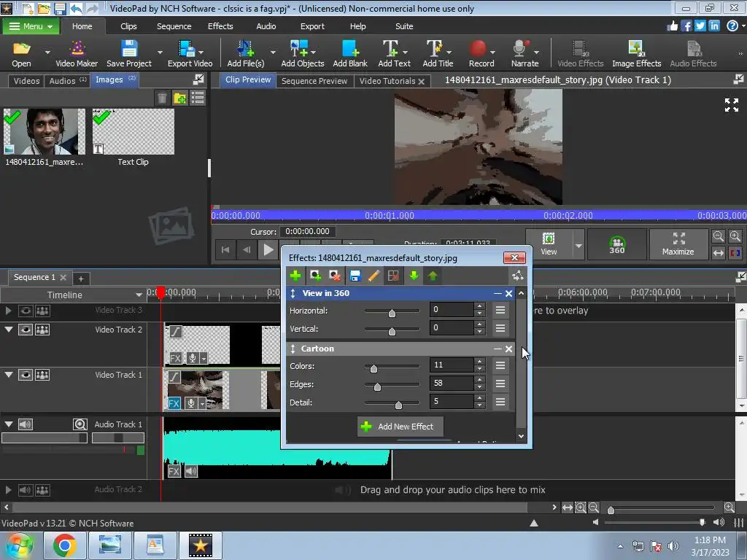Mute Audio Track 2 speaker toggle
747x560 pixels.
(26, 490)
